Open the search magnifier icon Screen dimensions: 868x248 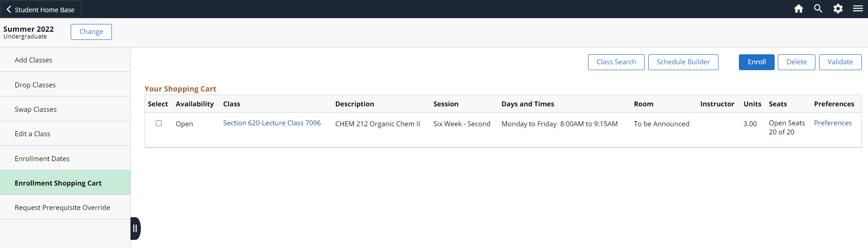[x=818, y=9]
